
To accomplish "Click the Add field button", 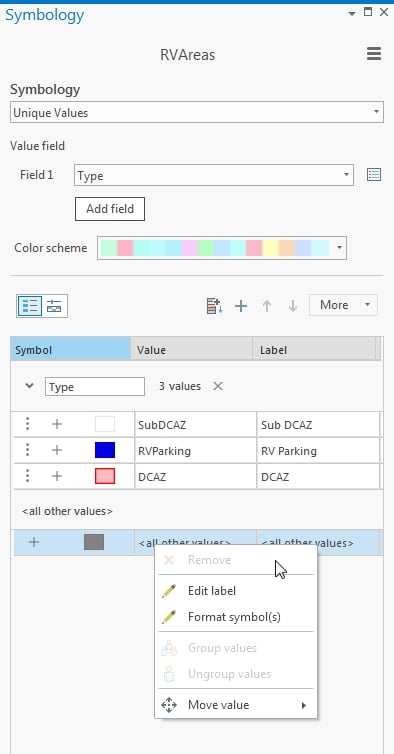I will pyautogui.click(x=110, y=209).
